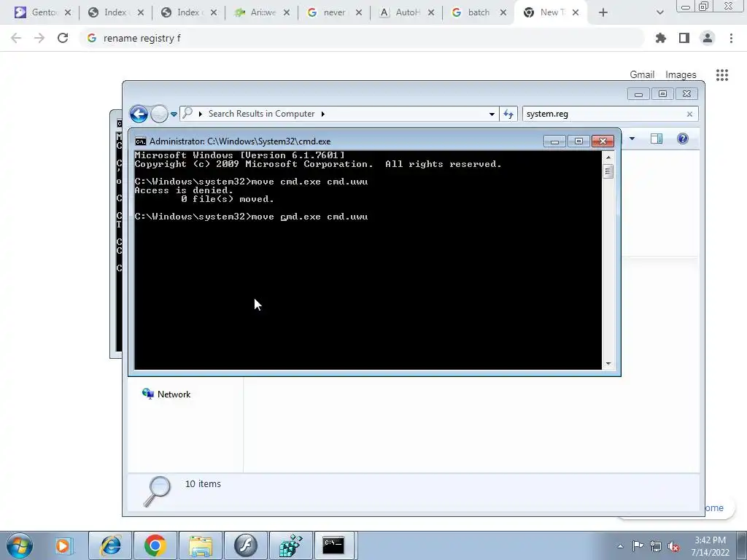Open a new Chrome tab with plus
747x560 pixels.
point(603,12)
